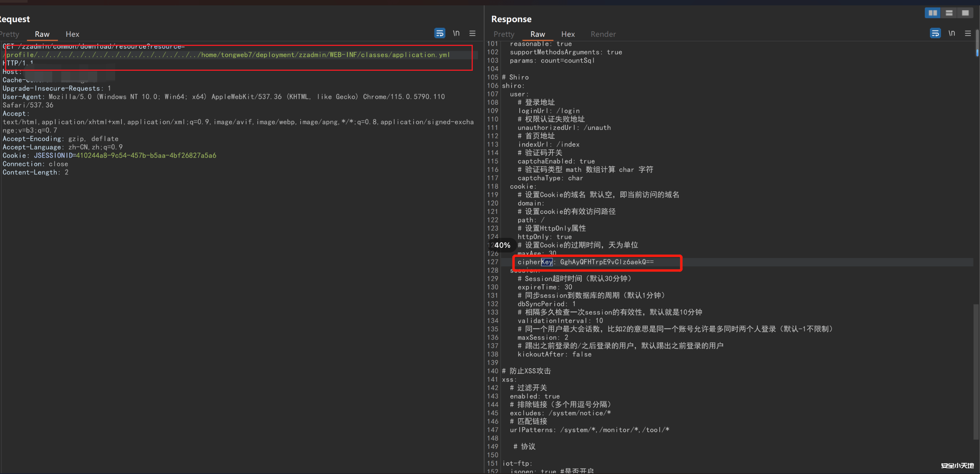
Task: Open Response Render tab
Action: click(x=603, y=34)
